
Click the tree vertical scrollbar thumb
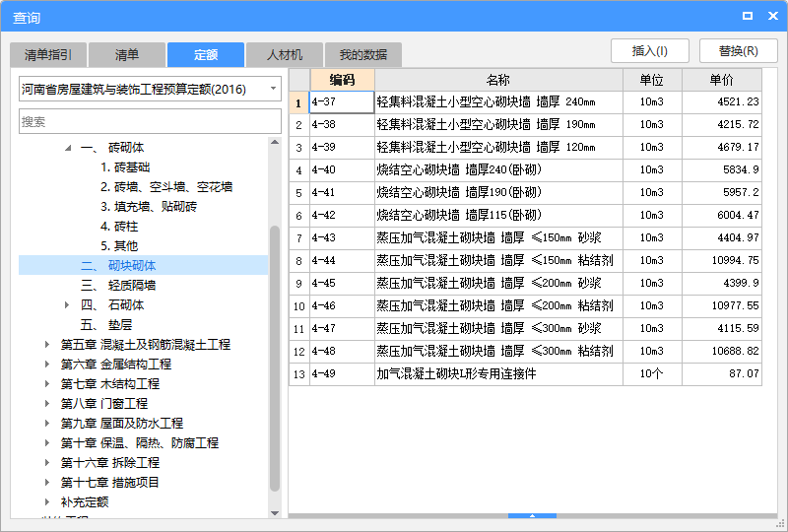[275, 358]
